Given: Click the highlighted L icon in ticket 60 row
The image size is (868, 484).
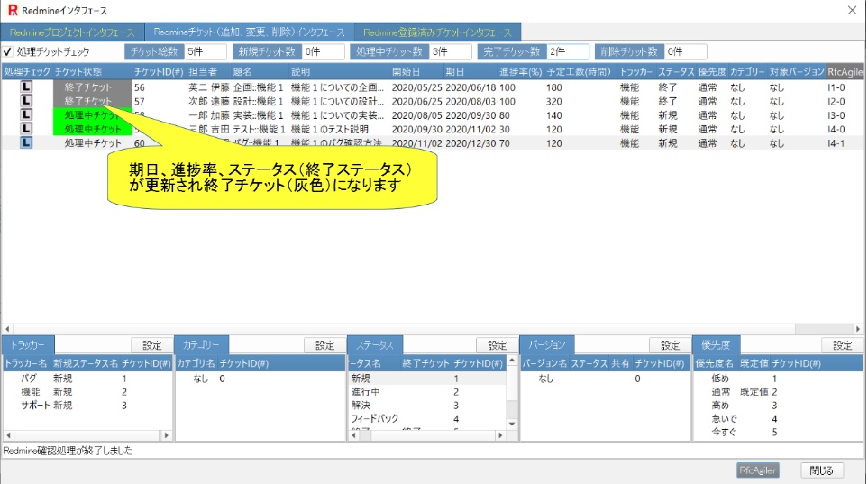Looking at the screenshot, I should point(26,142).
